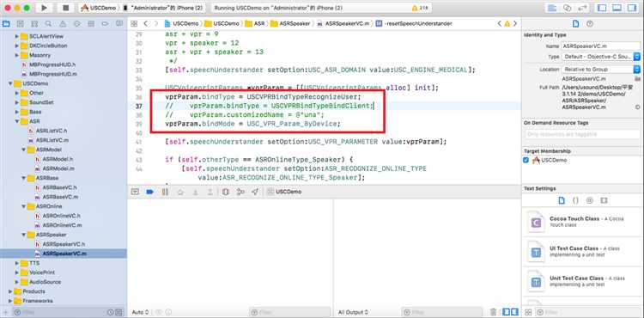Stop the running USCDemo app
Screen dimensions: 644x318
pos(66,8)
